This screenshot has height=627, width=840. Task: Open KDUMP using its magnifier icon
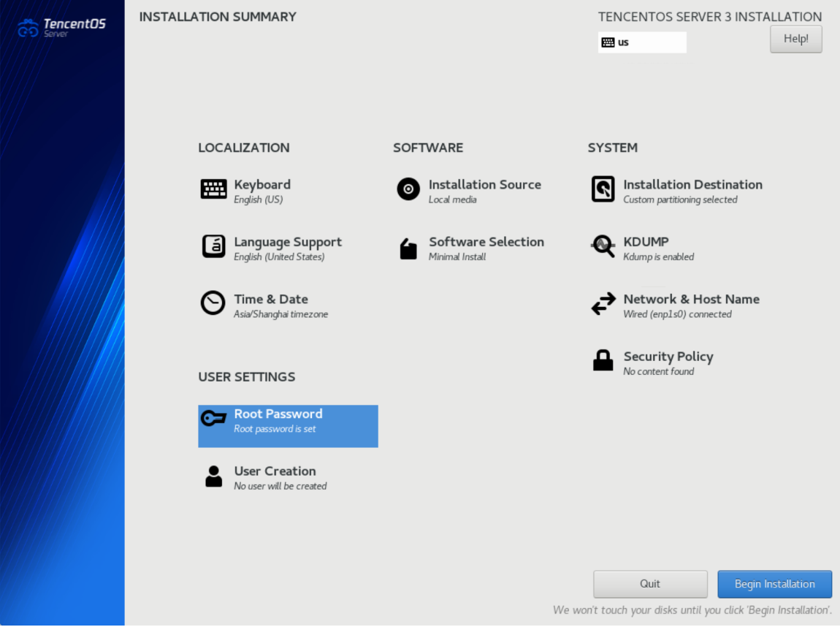coord(603,246)
